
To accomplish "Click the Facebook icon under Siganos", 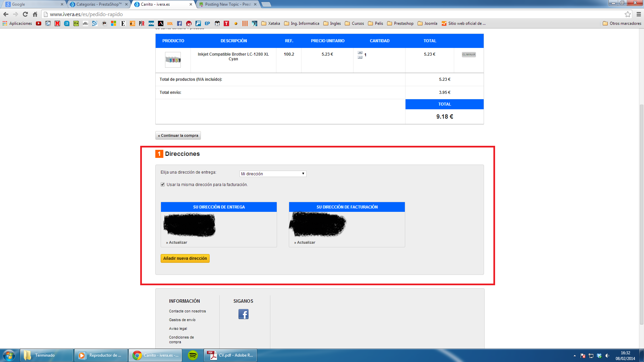I will [243, 314].
